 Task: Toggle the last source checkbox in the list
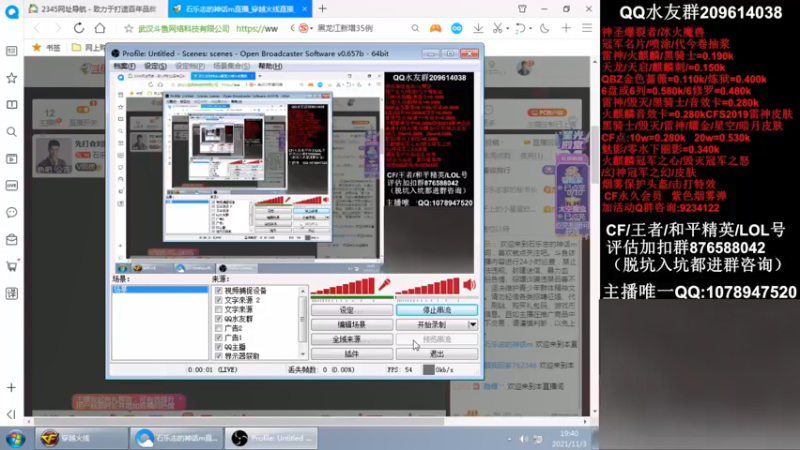219,356
